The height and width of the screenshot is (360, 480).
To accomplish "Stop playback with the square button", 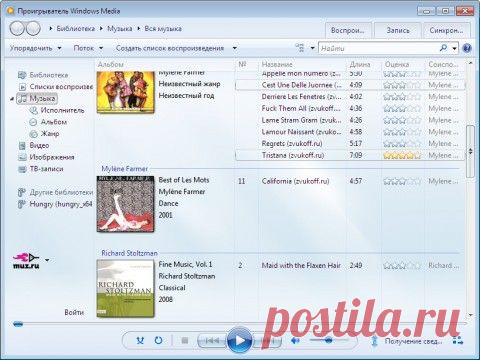I will [185, 340].
